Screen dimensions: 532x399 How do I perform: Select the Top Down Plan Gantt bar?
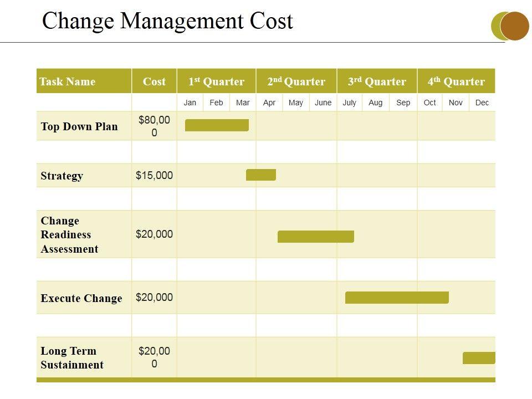tap(217, 125)
